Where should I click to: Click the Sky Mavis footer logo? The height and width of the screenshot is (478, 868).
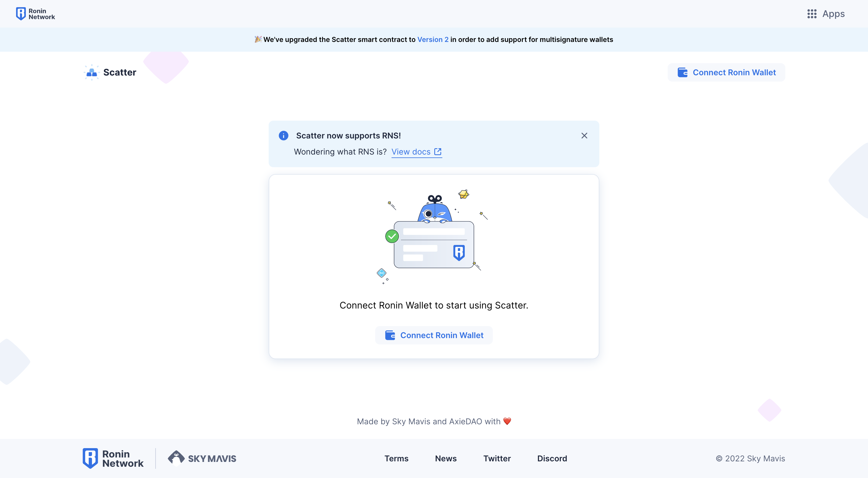click(202, 458)
